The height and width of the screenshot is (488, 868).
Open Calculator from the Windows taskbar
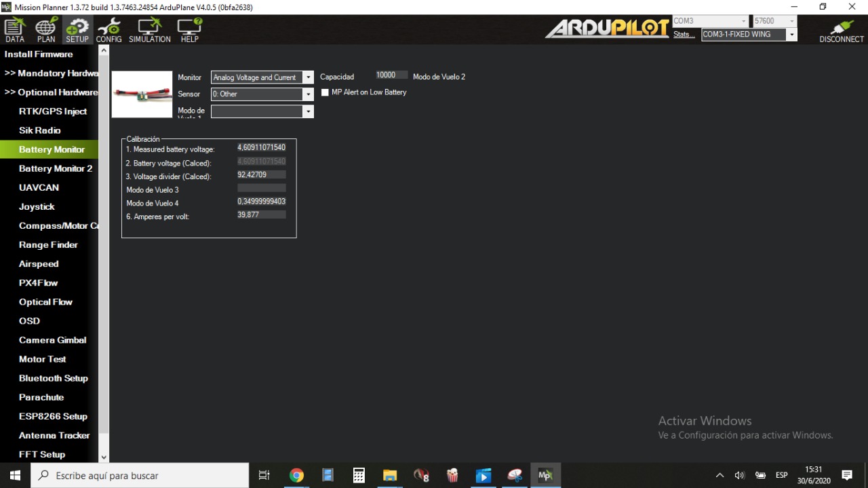[359, 476]
